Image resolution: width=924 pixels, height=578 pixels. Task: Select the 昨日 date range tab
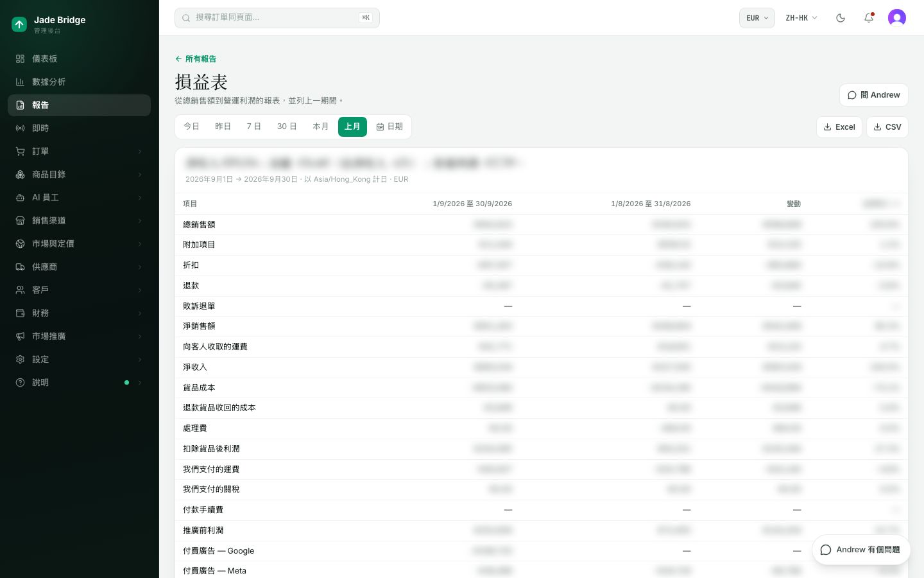pos(223,127)
